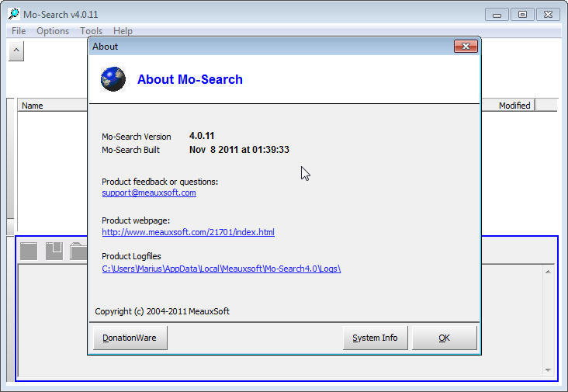Close the Mo-Search main window

pos(548,15)
